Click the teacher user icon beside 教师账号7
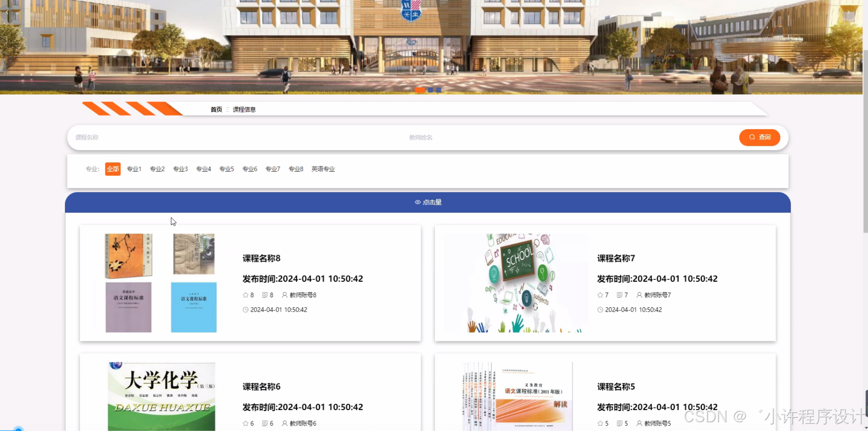Viewport: 868px width, 431px height. 639,295
